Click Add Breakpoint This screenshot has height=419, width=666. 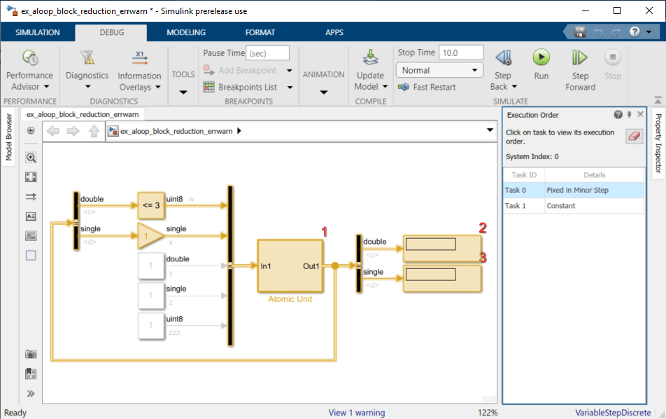[x=240, y=70]
